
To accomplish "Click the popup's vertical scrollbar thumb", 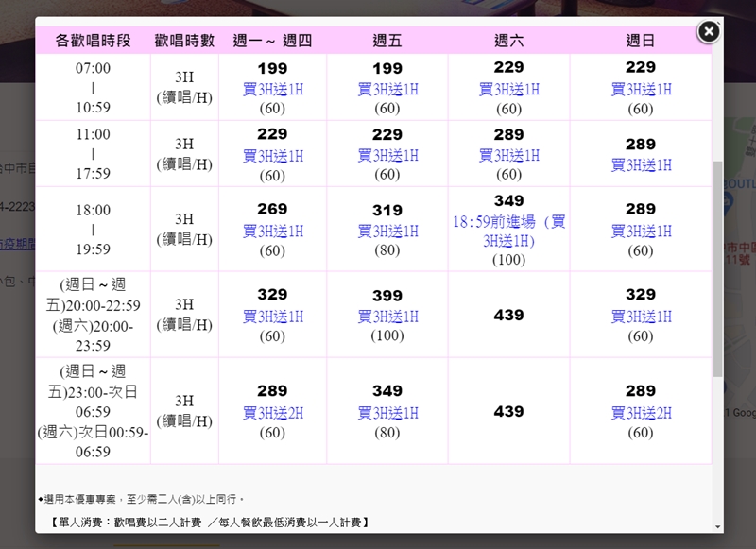I will [x=718, y=265].
